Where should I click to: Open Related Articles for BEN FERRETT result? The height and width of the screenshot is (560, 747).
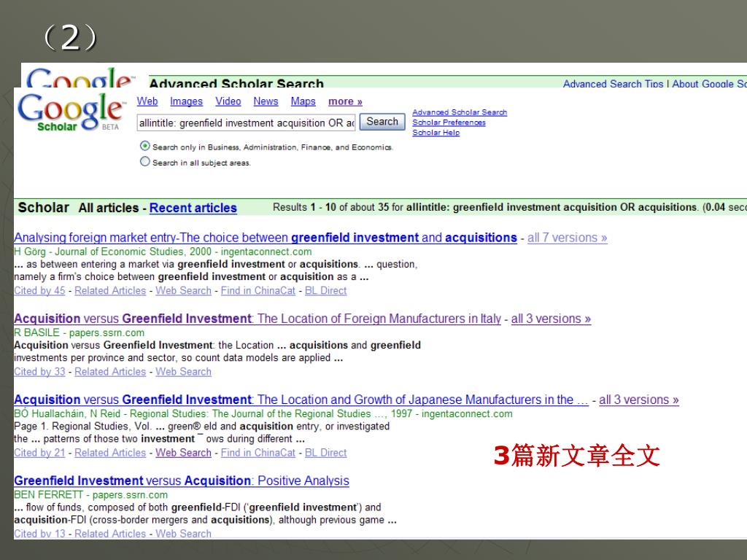[110, 533]
